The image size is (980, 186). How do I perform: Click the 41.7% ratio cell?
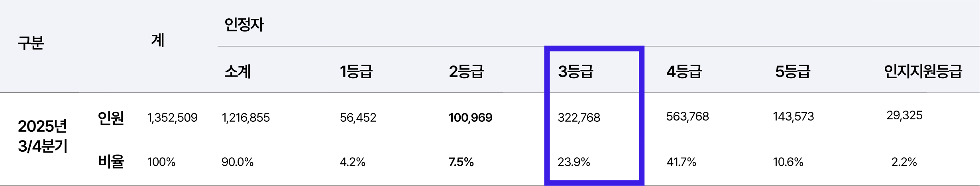681,162
